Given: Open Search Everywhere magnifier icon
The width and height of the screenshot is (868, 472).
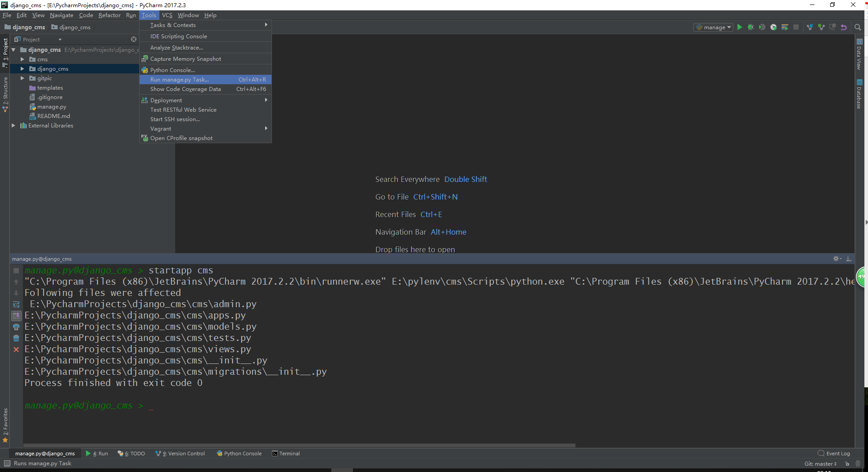Looking at the screenshot, I should click(858, 27).
